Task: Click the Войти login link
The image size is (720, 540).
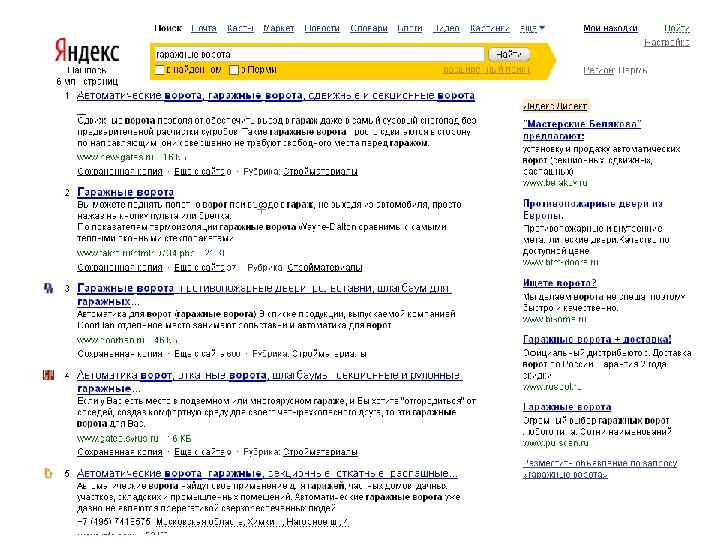Action: pyautogui.click(x=677, y=28)
